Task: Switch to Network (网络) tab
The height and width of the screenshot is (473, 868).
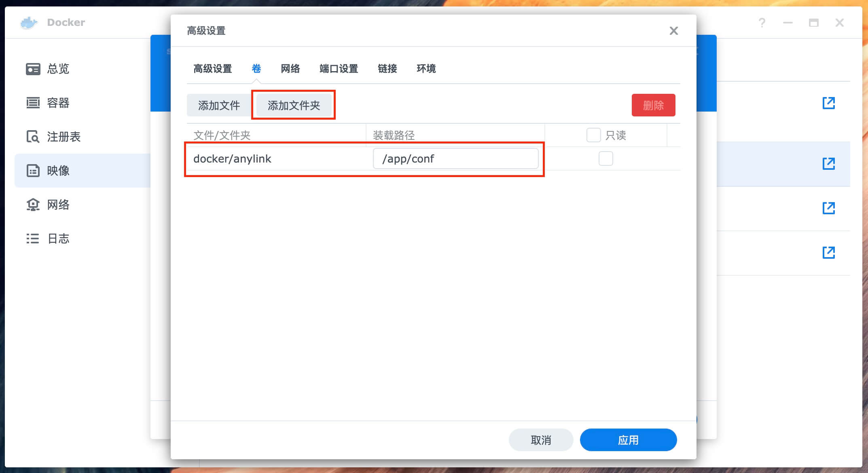Action: click(x=290, y=69)
